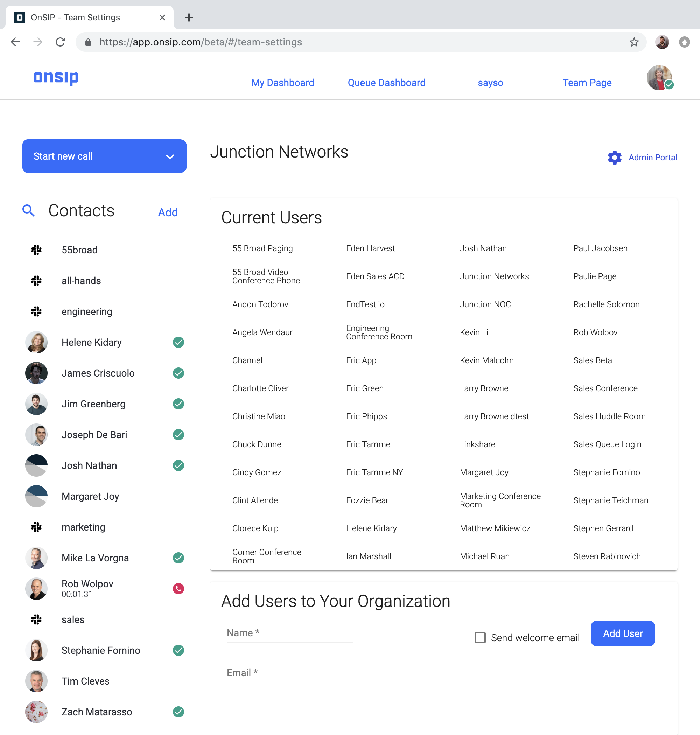Screen dimensions: 700x735
Task: Expand the Start new call dropdown arrow
Action: click(x=170, y=156)
